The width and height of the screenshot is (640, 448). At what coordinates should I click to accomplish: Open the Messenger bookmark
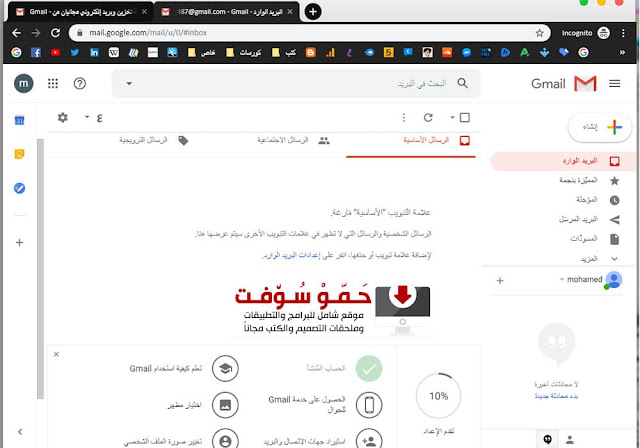(467, 52)
